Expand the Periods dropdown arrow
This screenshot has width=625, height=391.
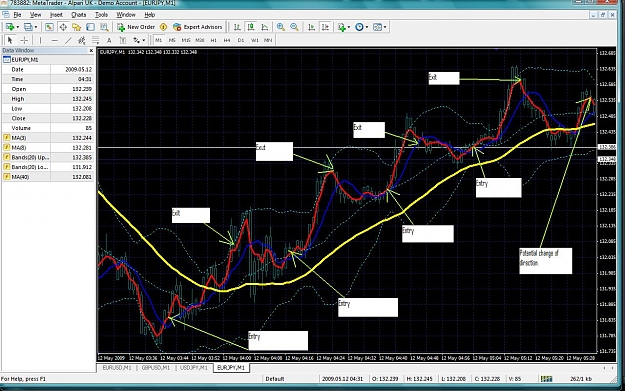(367, 27)
